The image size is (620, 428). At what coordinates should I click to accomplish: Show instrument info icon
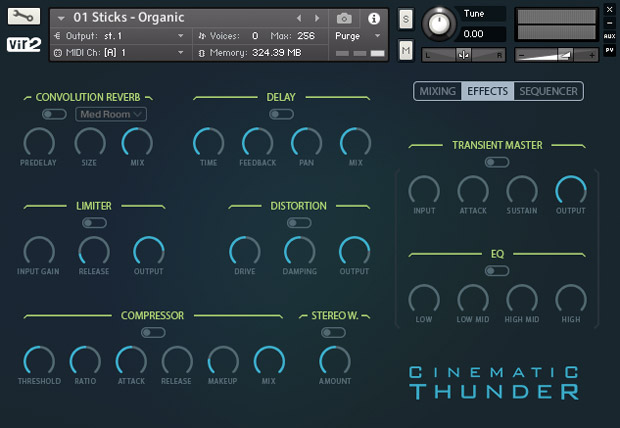tap(374, 18)
